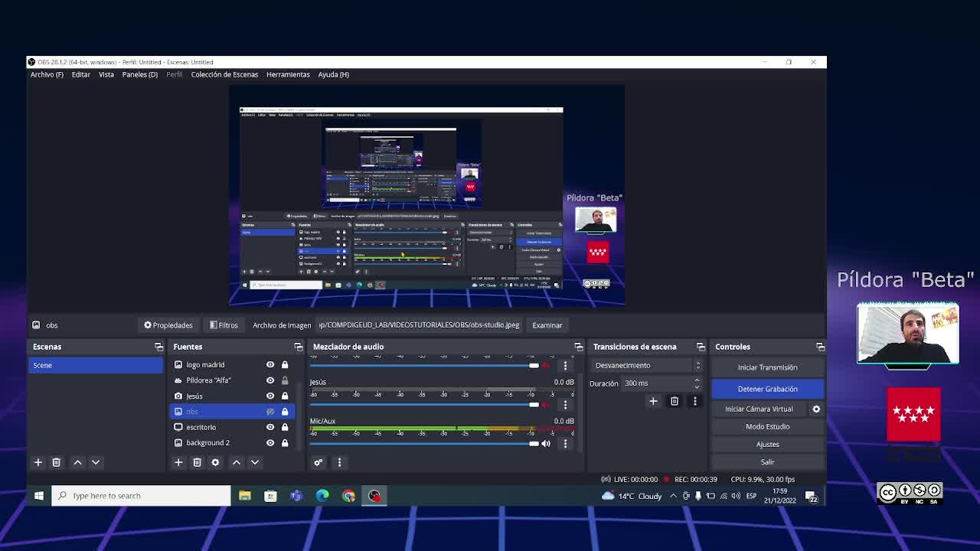Unlock the logo madrid source

(285, 365)
